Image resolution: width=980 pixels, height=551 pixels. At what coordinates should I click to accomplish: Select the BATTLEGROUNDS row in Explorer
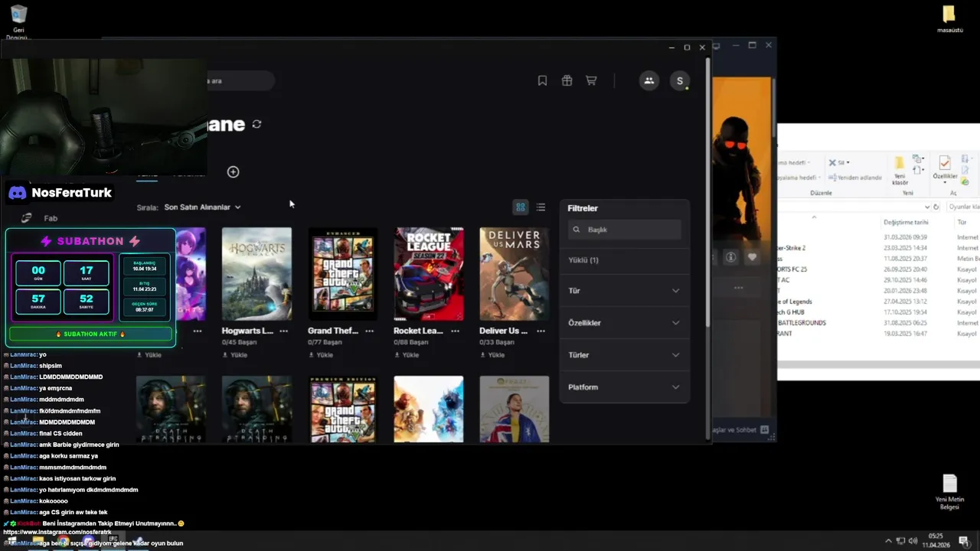(x=878, y=323)
